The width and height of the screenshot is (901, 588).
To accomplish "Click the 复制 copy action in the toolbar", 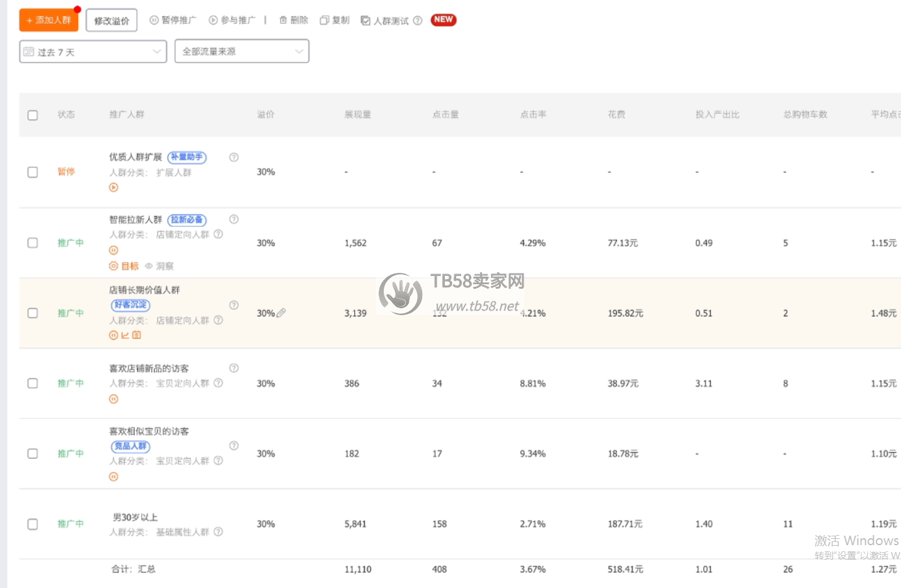I will pyautogui.click(x=335, y=20).
